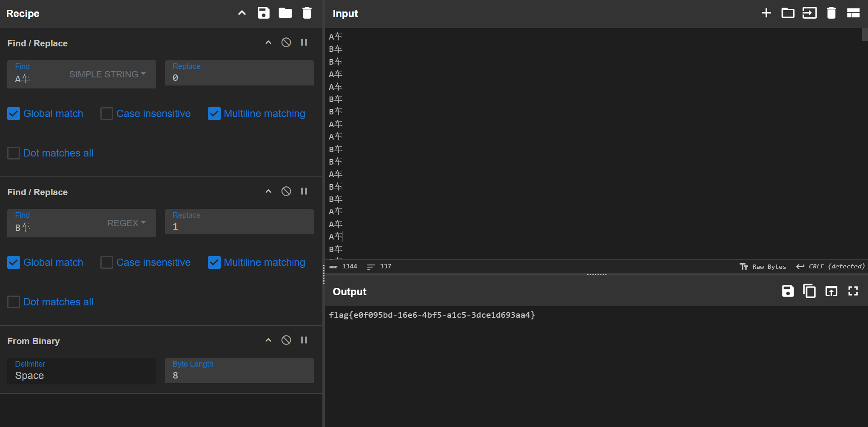
Task: Click the From Binary operation title
Action: [x=34, y=341]
